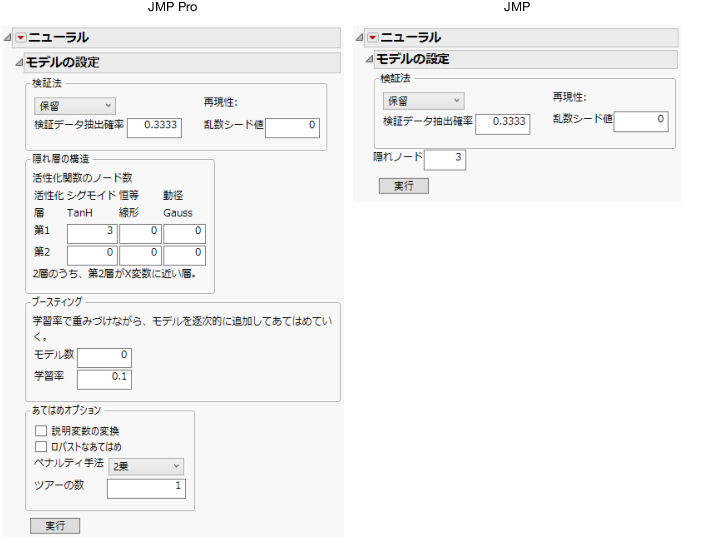Click JMP 再現性 label
This screenshot has height=538, width=715.
[x=570, y=97]
